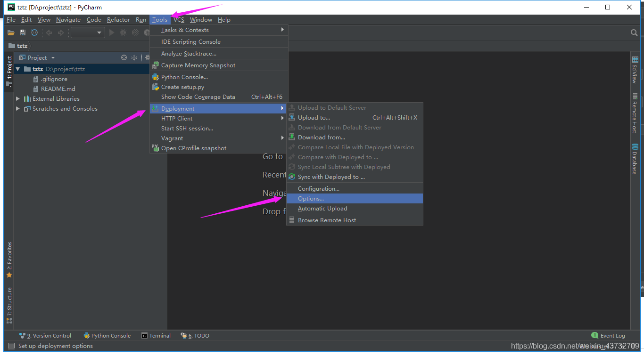Select Create setup.py in Tools menu
This screenshot has width=644, height=355.
pyautogui.click(x=219, y=87)
